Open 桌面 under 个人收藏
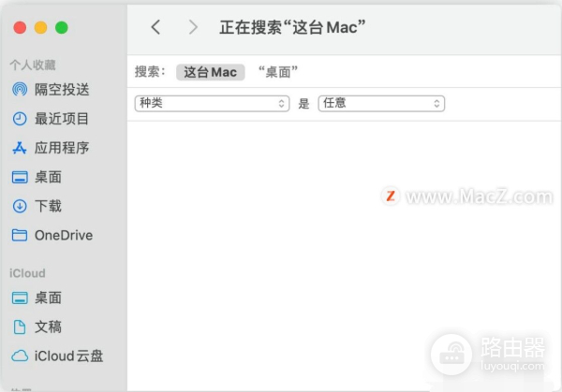This screenshot has height=392, width=562. [x=48, y=177]
